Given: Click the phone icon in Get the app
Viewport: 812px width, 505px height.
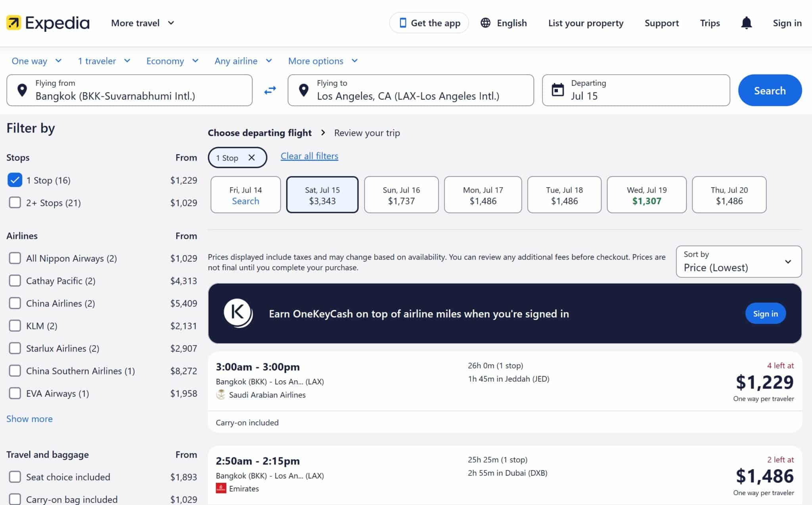Looking at the screenshot, I should 403,23.
